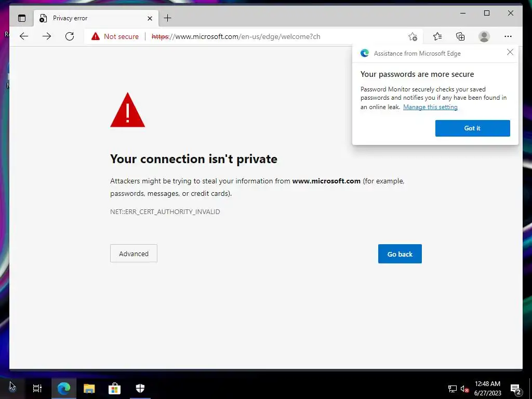Open Windows Security from taskbar
The image size is (532, 399).
[140, 388]
